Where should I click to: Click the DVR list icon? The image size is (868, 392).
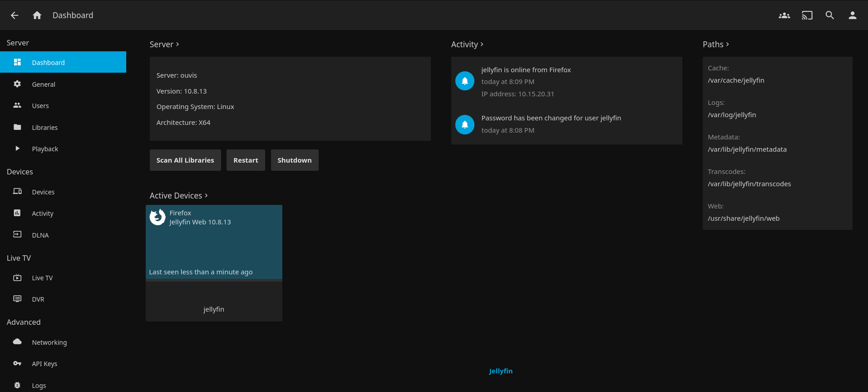point(17,299)
